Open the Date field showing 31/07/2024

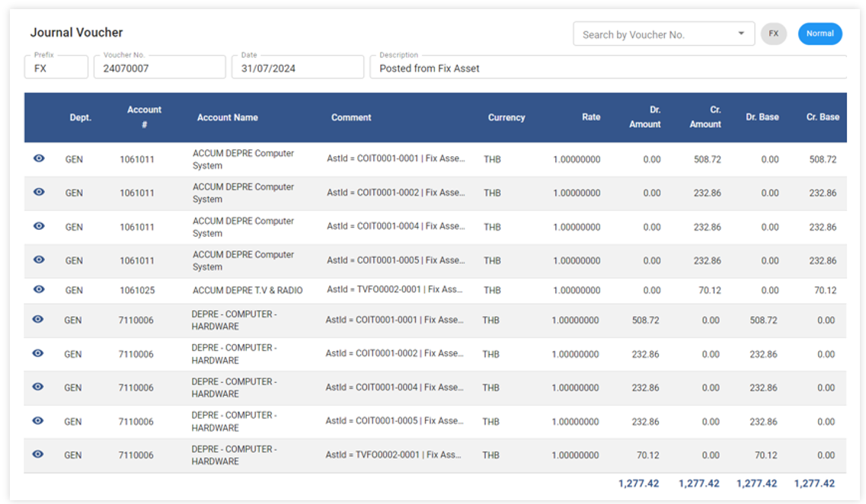297,68
